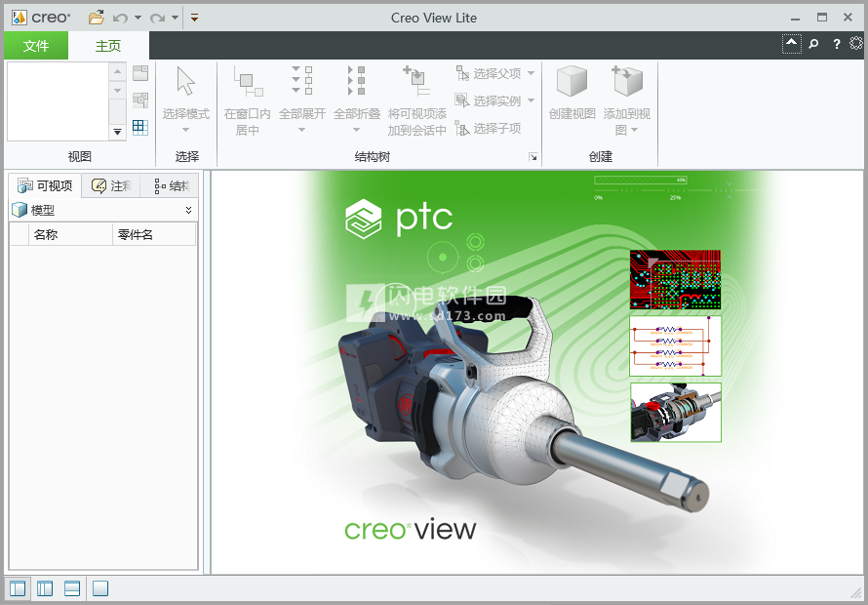Maximize the Creo View Lite window
The width and height of the screenshot is (868, 605).
pos(822,18)
